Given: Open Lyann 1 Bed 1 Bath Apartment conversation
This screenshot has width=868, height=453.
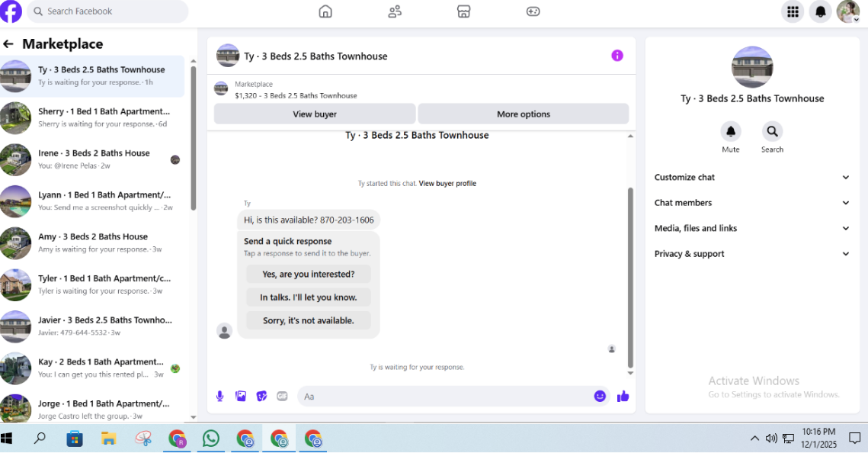Looking at the screenshot, I should point(92,201).
